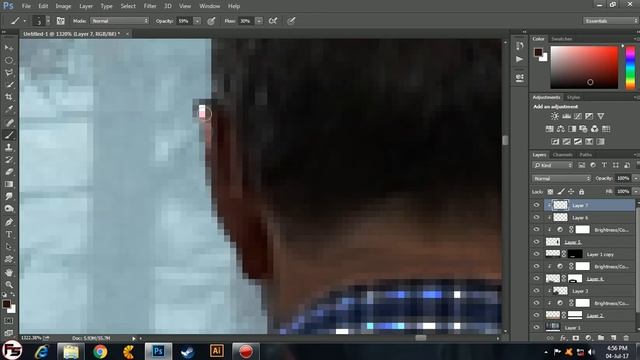
Task: Select the Gradient tool
Action: click(x=9, y=184)
